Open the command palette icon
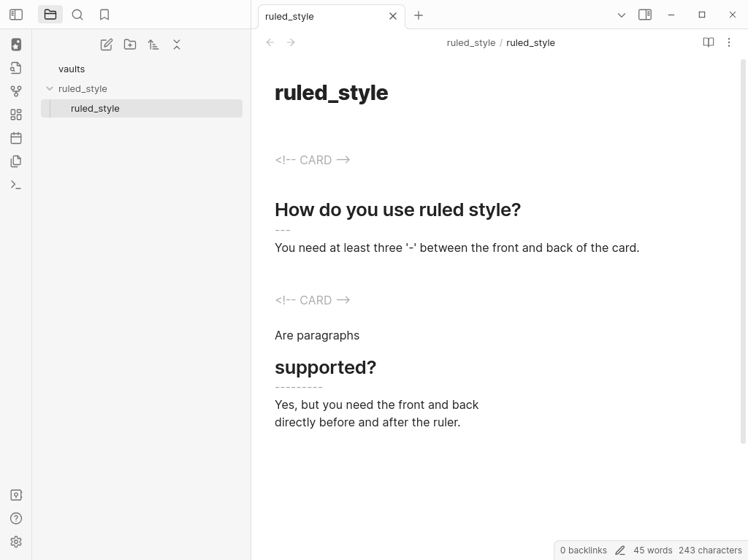The width and height of the screenshot is (748, 560). (16, 185)
